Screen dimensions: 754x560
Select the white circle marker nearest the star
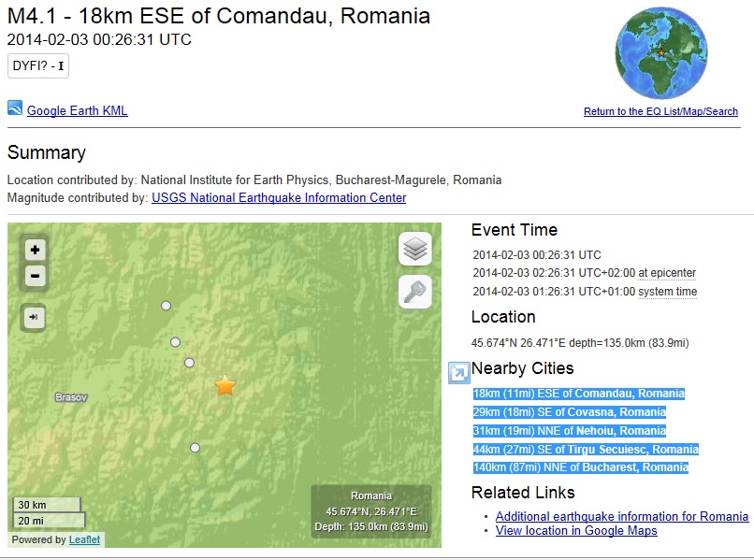click(x=190, y=363)
